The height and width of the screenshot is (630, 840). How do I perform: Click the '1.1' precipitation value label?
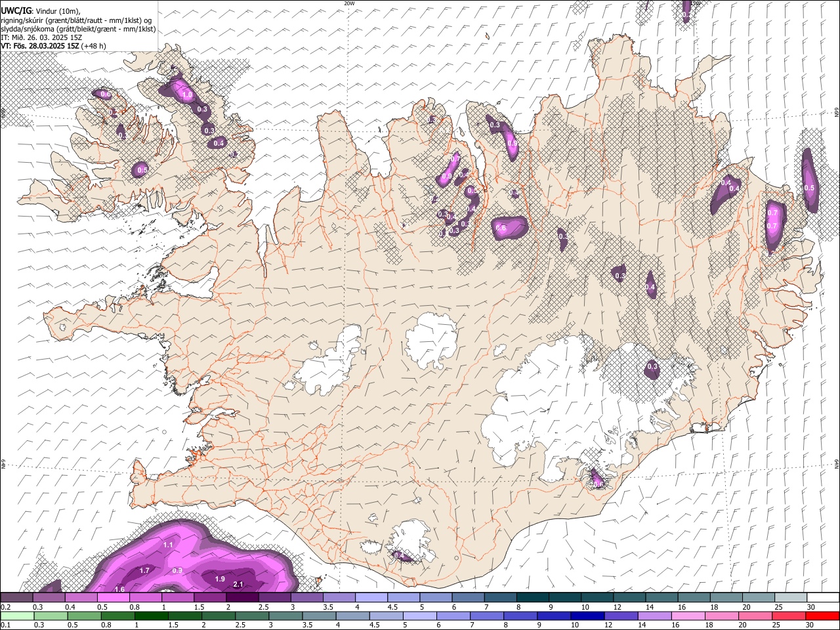168,545
